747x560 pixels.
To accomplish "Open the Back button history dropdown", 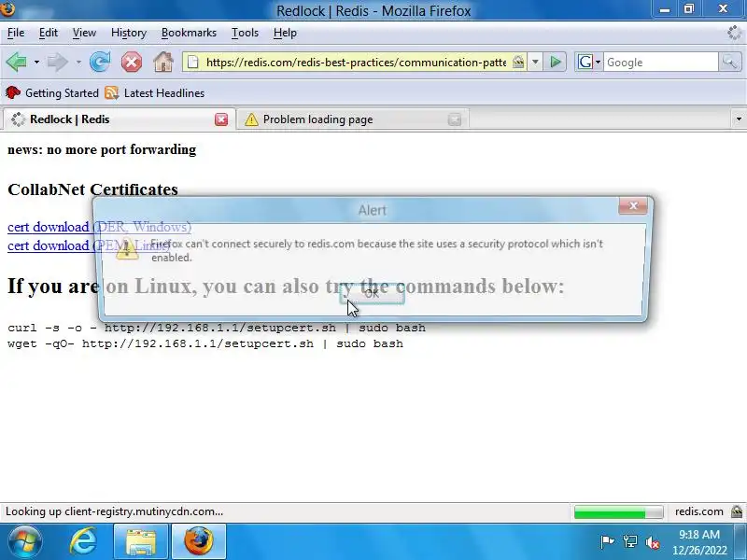I will click(x=36, y=62).
